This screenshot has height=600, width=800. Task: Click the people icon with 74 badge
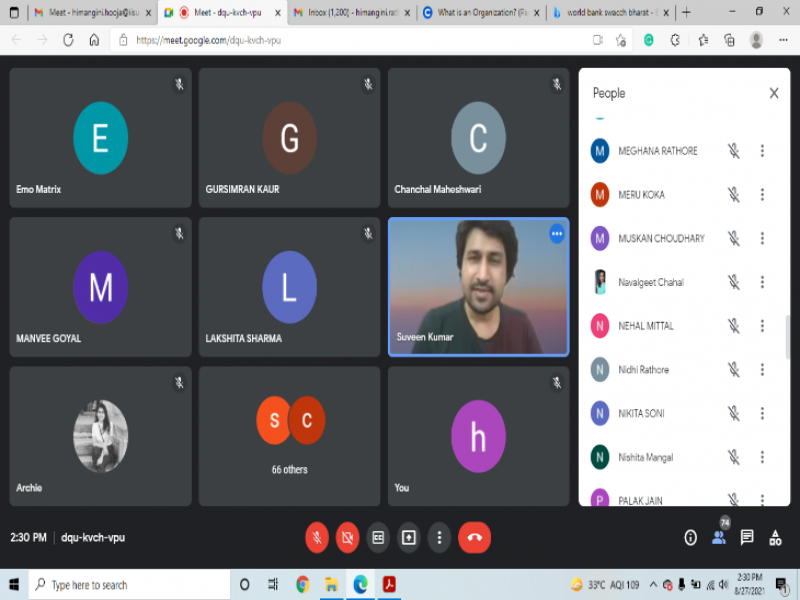718,537
